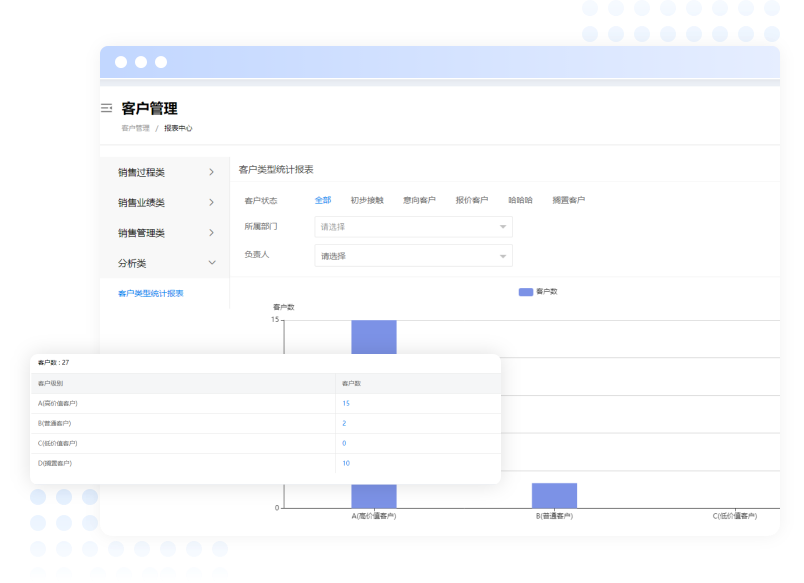Click count 10 for D(搁置客户)

tap(346, 463)
